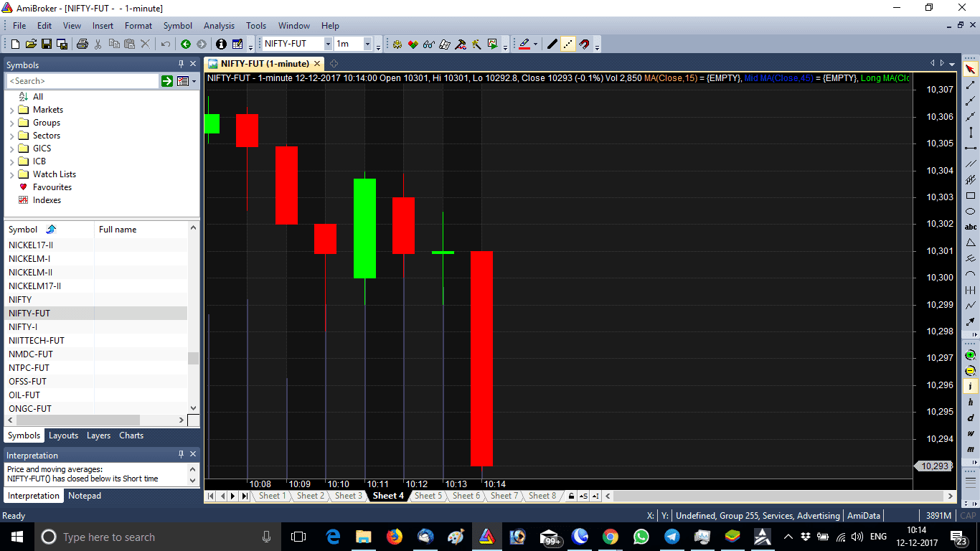Select the abc text tool
Image resolution: width=980 pixels, height=551 pixels.
971,227
